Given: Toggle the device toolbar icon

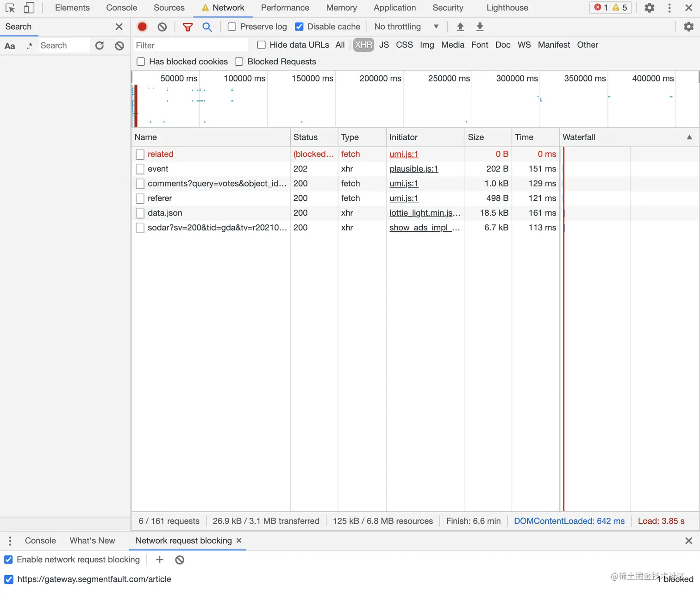Looking at the screenshot, I should click(29, 8).
